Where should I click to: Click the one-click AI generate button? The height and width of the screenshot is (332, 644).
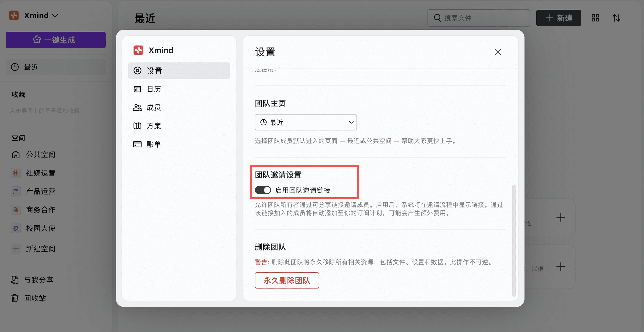[56, 40]
